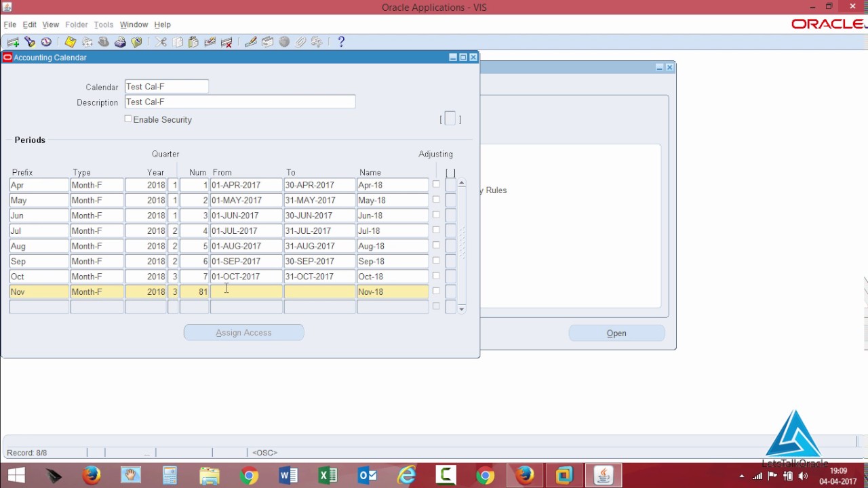Viewport: 868px width, 488px height.
Task: Click the Next Step toolbar icon
Action: point(87,42)
